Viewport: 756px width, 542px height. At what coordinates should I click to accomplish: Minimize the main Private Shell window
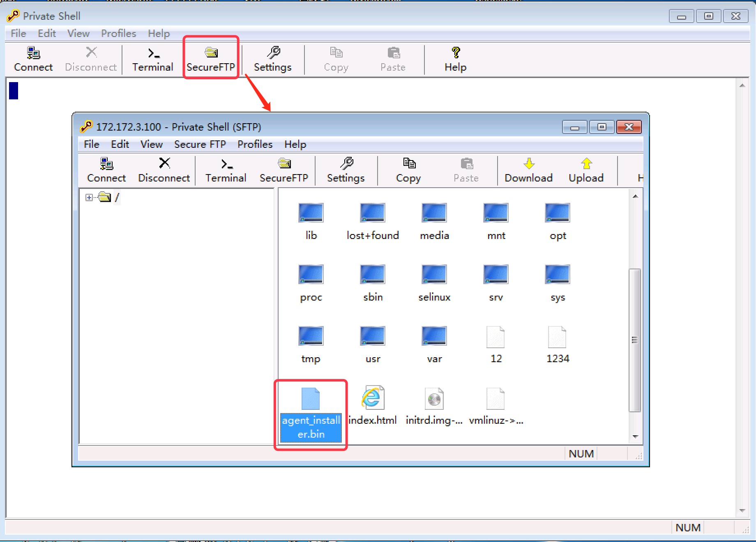[682, 16]
